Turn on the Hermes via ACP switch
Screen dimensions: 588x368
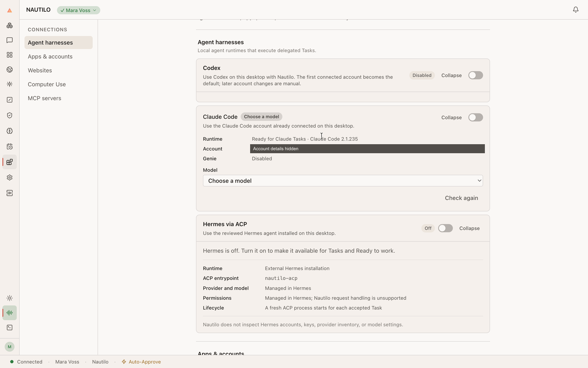(445, 228)
